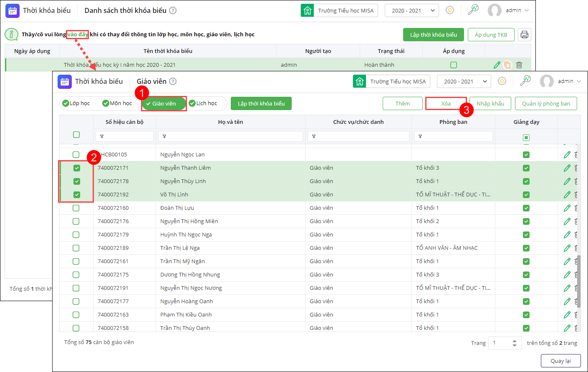This screenshot has width=588, height=372.
Task: Click the Thêm button
Action: (x=403, y=103)
